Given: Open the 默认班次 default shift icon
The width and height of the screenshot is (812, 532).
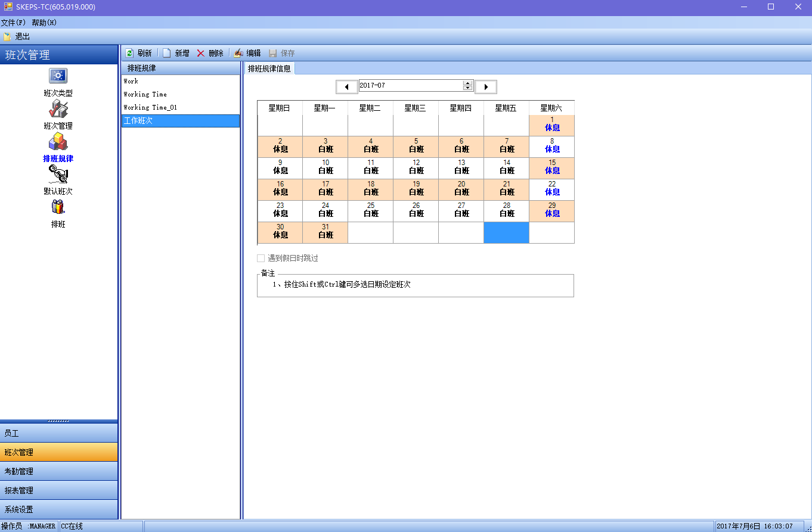Looking at the screenshot, I should coord(58,175).
